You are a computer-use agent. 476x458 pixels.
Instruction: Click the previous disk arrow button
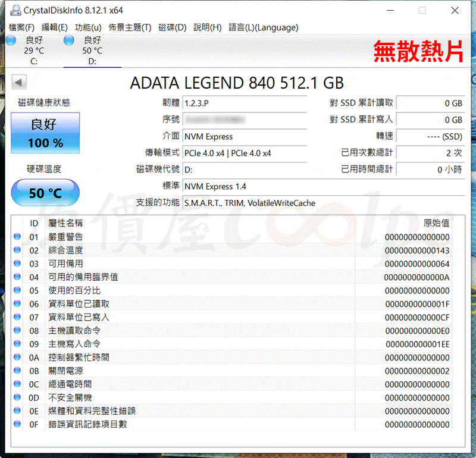point(19,82)
